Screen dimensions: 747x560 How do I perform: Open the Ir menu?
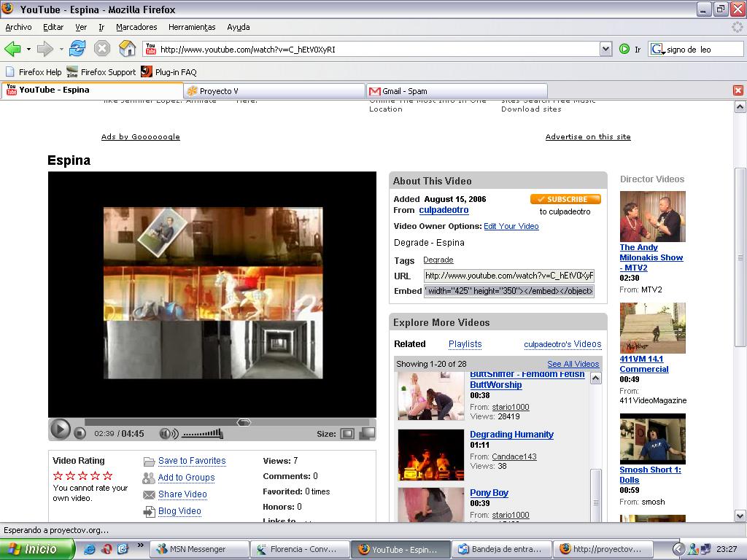[101, 27]
